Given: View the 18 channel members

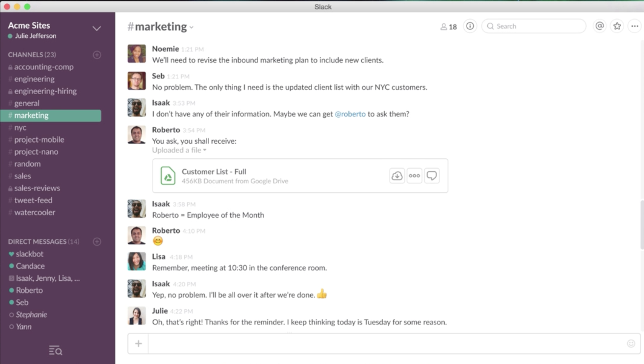Looking at the screenshot, I should pos(448,26).
